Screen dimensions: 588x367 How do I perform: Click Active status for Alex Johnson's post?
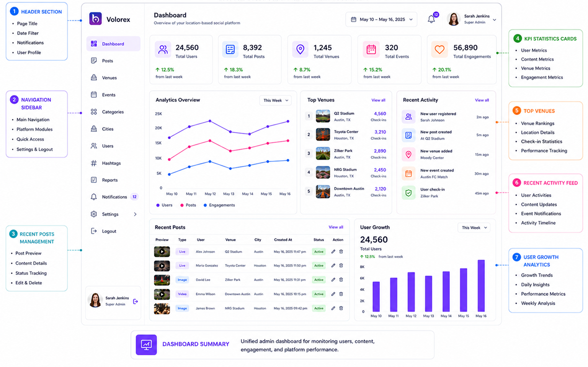319,251
